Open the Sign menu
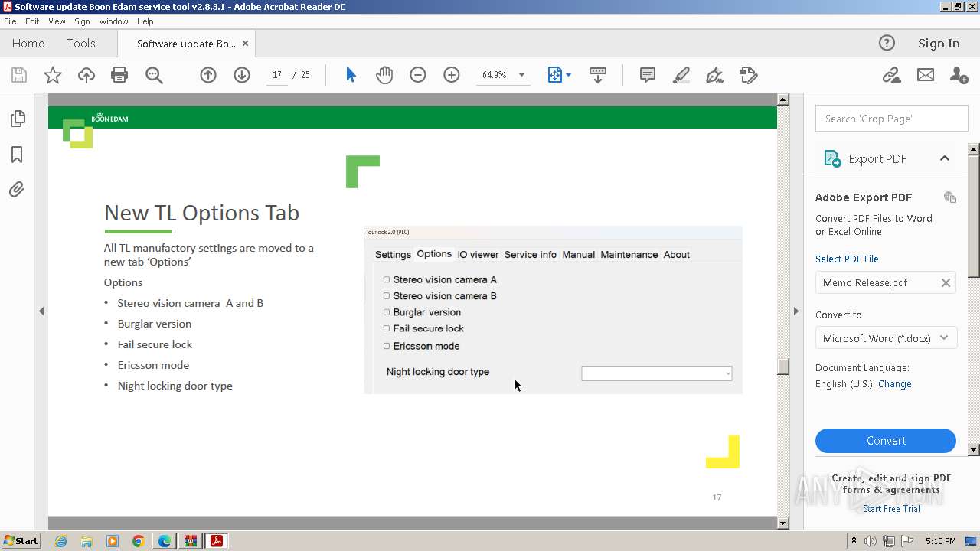This screenshot has width=980, height=551. click(82, 21)
